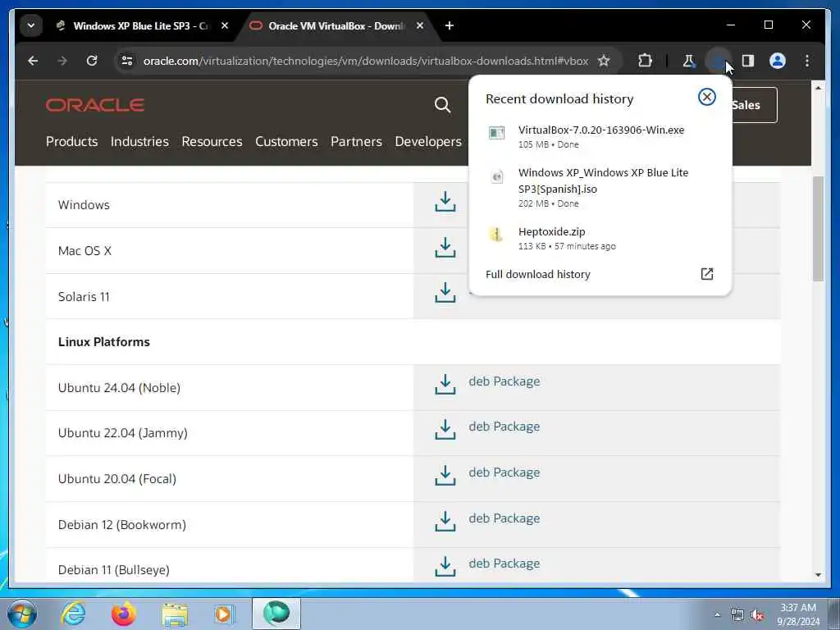Close the recent download history popup
The image size is (840, 630).
[x=706, y=97]
